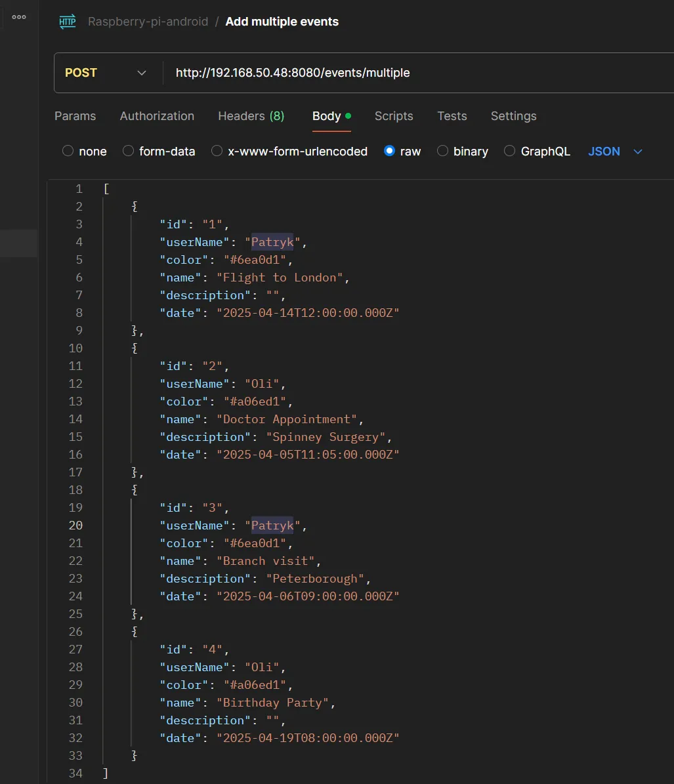Click the highlighted "Patryk" on line 4
The image size is (674, 784).
pyautogui.click(x=272, y=242)
